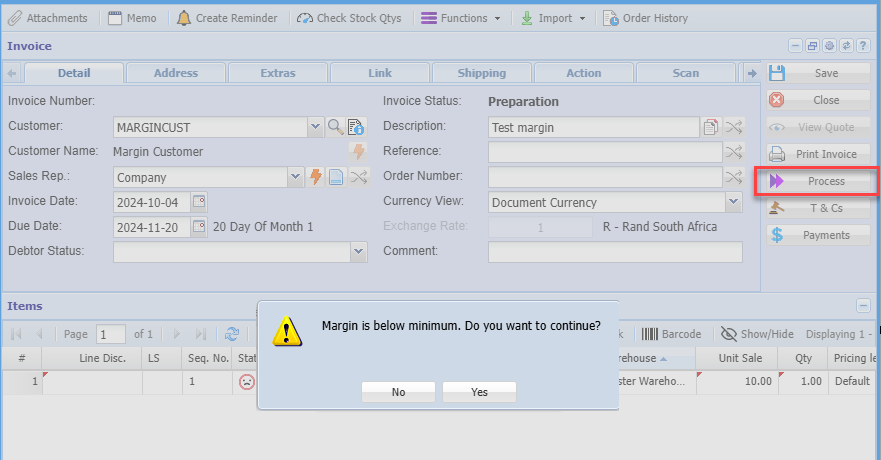Click the customer search magnifier icon
The image size is (881, 460).
[335, 127]
